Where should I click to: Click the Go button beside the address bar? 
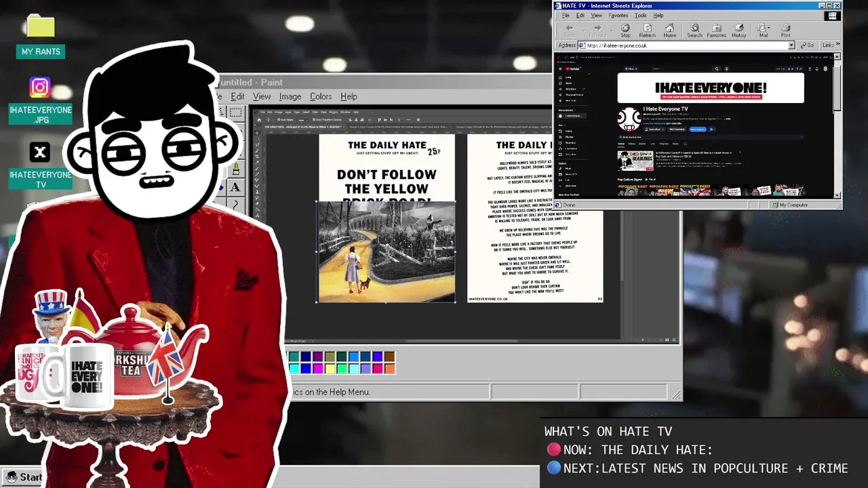tap(807, 45)
